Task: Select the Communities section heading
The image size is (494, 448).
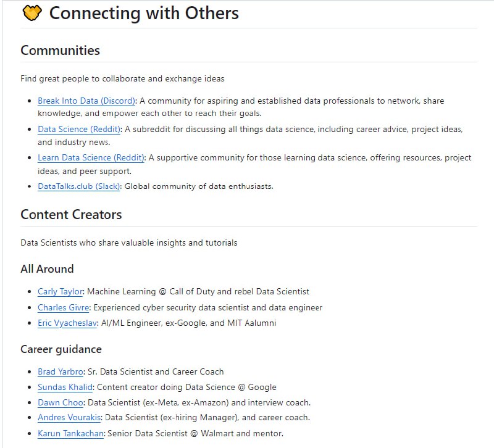Action: [60, 51]
